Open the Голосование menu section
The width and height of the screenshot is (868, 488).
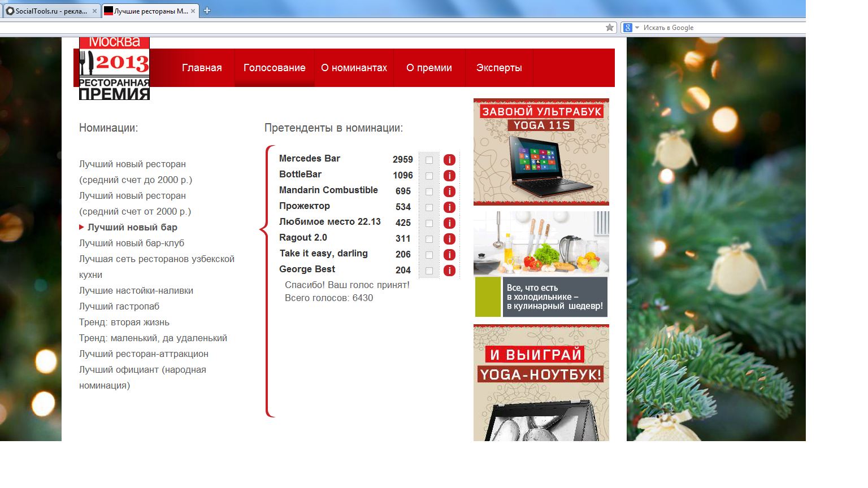point(275,68)
